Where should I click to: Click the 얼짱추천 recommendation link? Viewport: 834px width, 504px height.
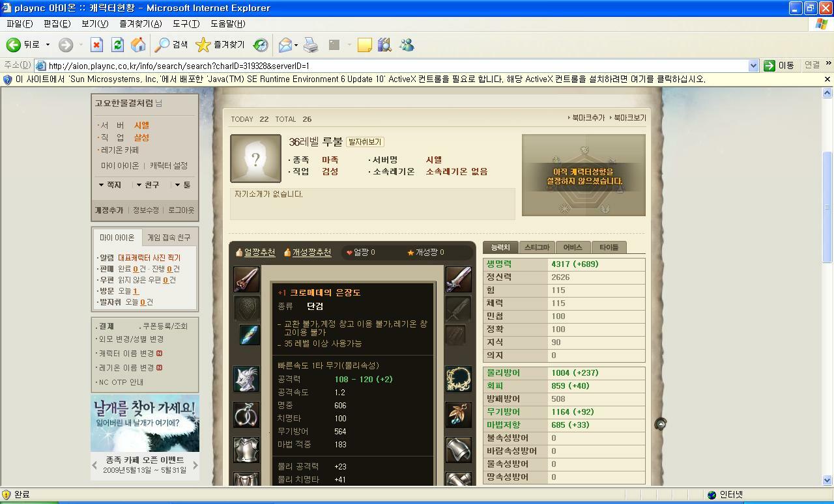coord(255,253)
